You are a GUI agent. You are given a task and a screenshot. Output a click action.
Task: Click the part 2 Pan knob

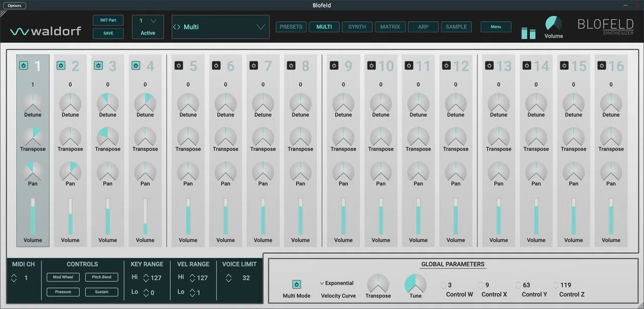(70, 171)
